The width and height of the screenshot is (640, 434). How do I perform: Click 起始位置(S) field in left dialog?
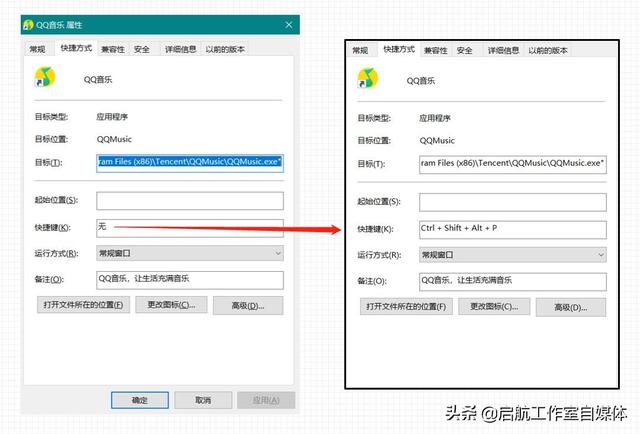pos(190,201)
